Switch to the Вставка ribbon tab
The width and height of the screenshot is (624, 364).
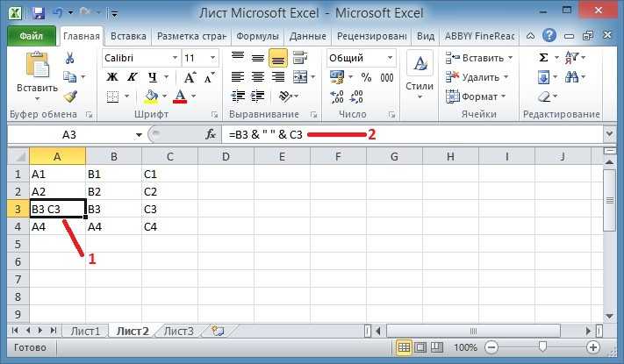click(128, 36)
